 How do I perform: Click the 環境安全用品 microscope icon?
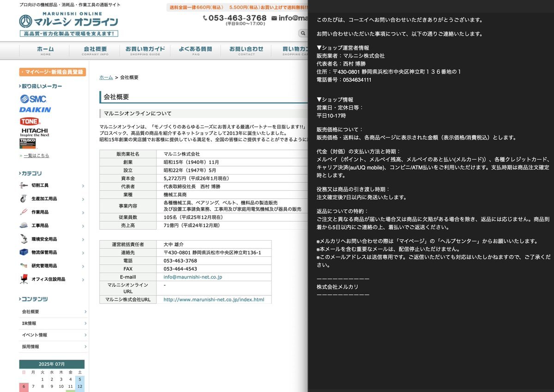24,239
